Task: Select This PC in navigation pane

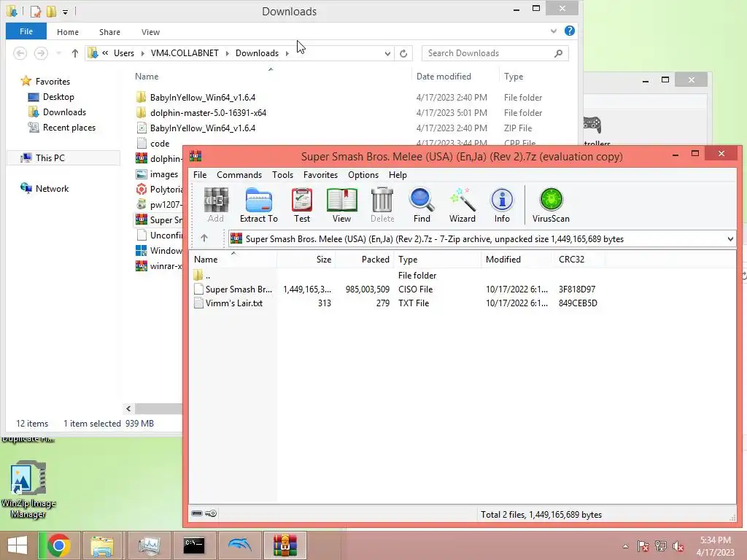Action: coord(50,157)
